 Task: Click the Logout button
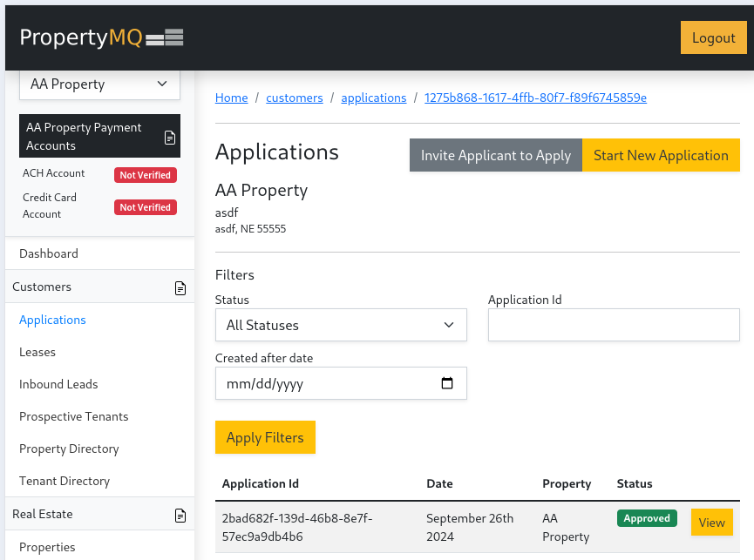pos(713,38)
